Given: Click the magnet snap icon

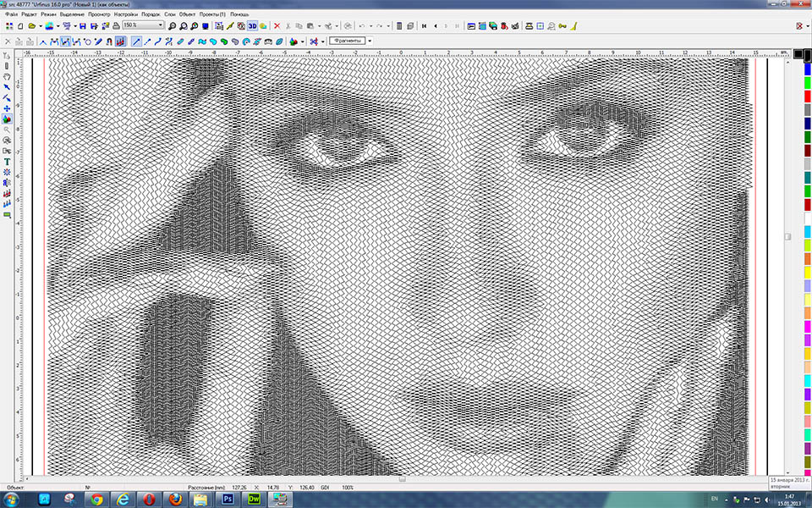Looking at the screenshot, I should [109, 41].
